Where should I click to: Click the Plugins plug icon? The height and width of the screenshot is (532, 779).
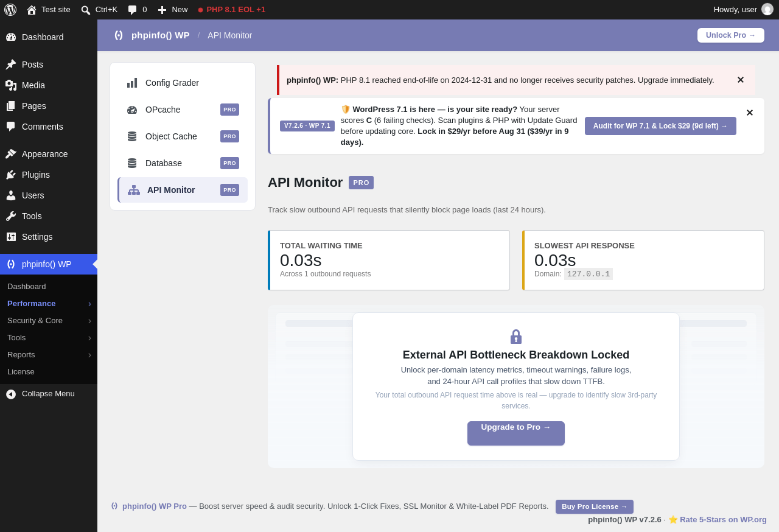11,175
